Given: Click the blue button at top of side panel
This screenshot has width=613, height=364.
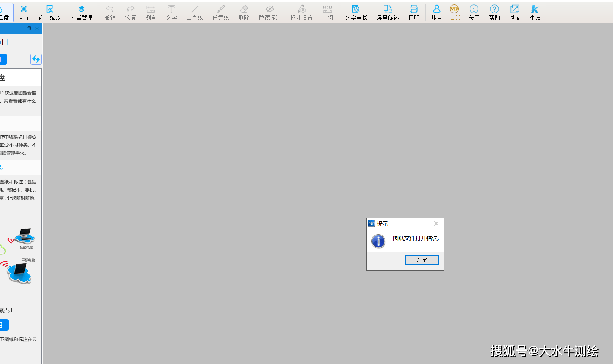Looking at the screenshot, I should pyautogui.click(x=3, y=59).
